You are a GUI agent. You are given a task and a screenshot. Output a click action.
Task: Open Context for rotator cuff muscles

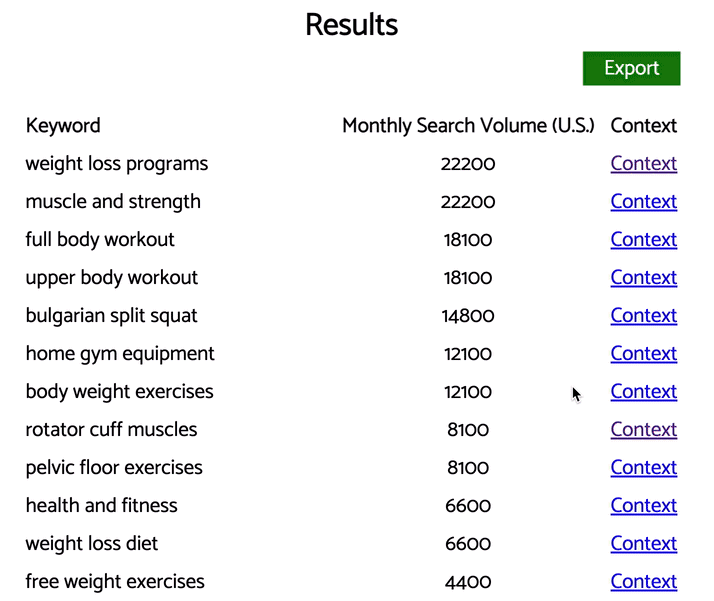tap(643, 430)
